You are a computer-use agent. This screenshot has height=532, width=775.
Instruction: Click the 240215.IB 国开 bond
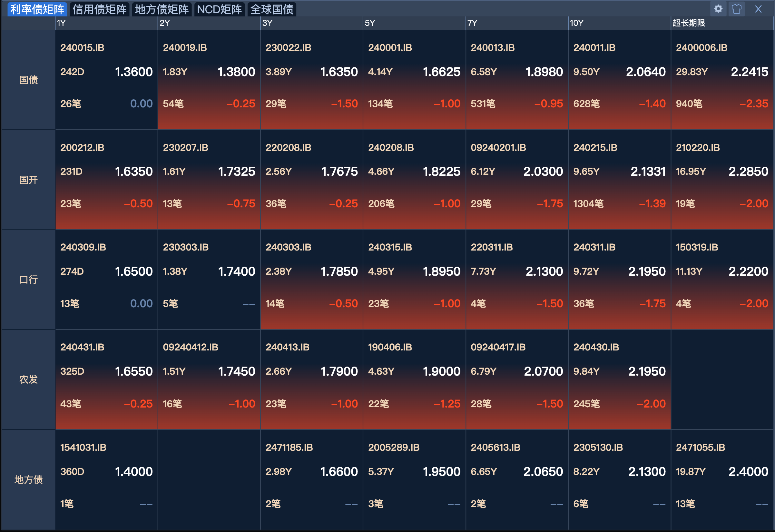595,147
